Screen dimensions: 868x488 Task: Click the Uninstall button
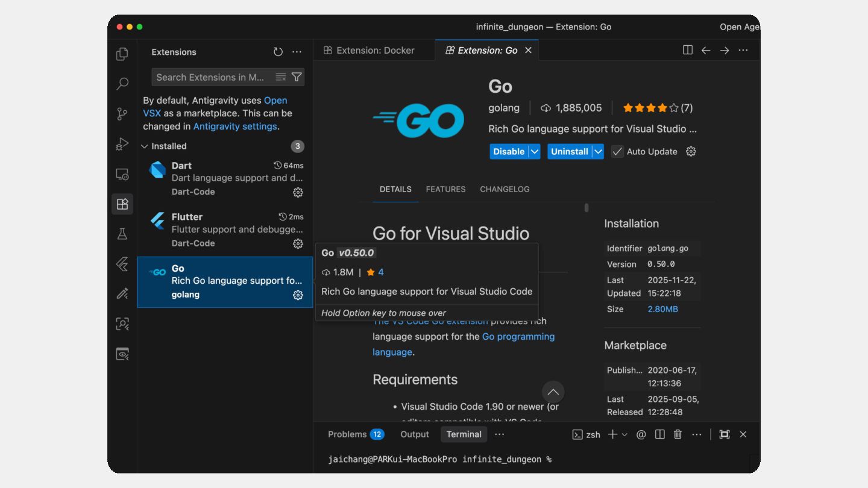[569, 152]
